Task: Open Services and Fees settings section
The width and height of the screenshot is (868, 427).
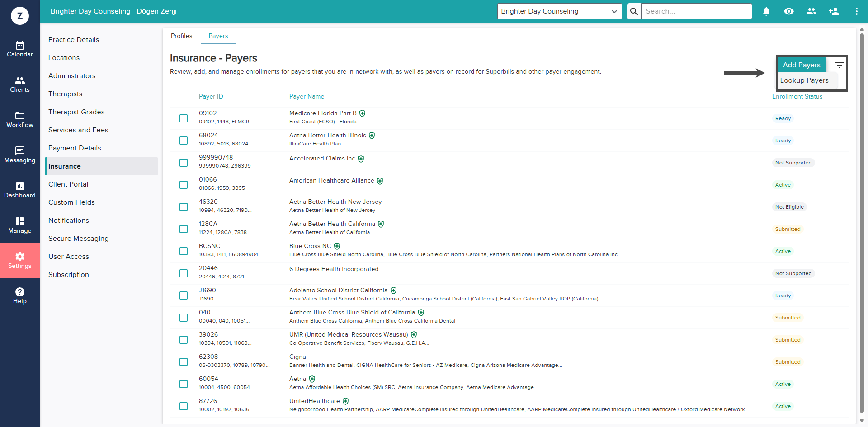Action: click(78, 130)
